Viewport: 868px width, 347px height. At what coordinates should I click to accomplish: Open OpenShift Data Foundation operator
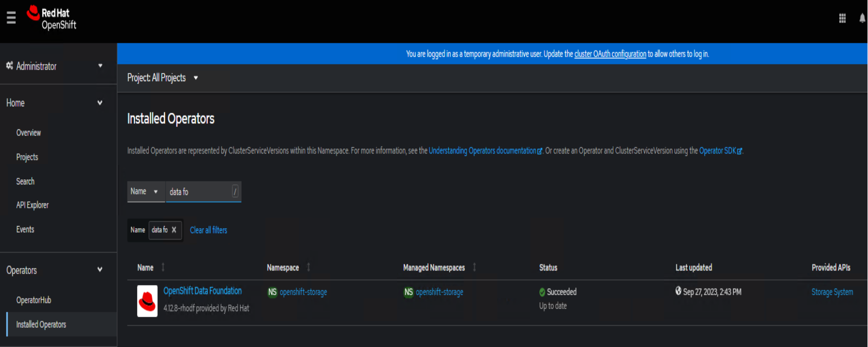pos(203,291)
